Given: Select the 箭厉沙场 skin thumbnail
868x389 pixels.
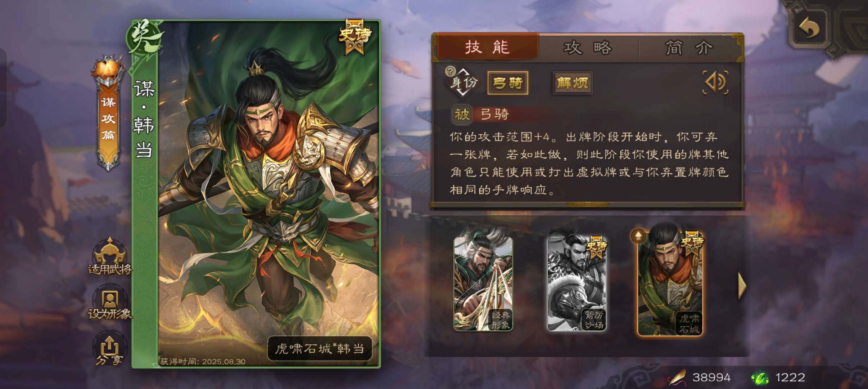Looking at the screenshot, I should point(577,283).
